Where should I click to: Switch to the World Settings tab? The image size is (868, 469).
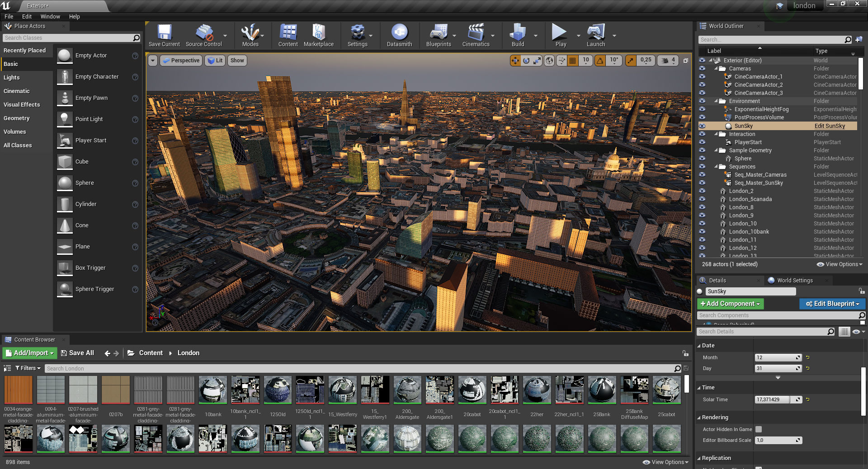click(x=795, y=280)
